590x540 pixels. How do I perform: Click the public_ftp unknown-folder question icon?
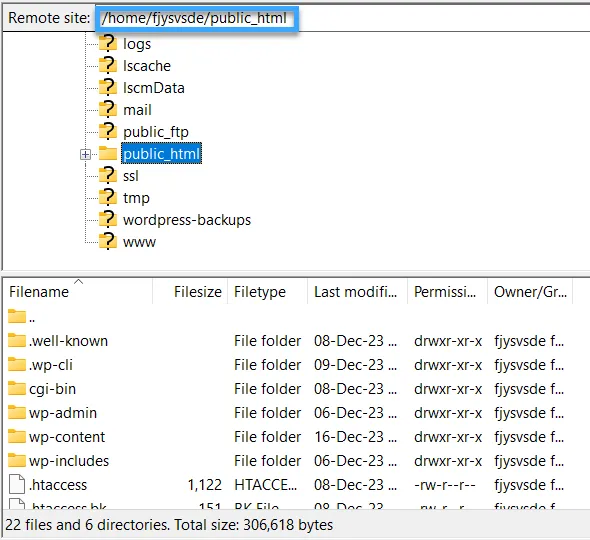108,131
